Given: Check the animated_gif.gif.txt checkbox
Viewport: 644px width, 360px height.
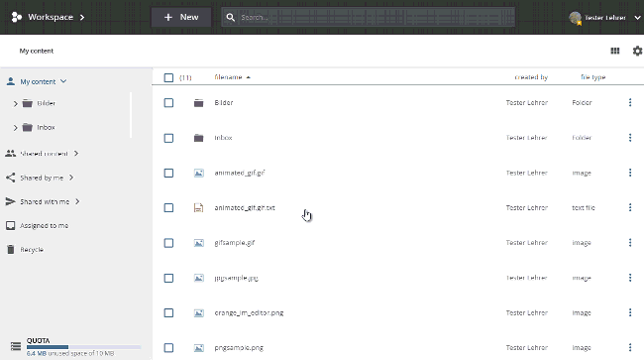Looking at the screenshot, I should click(x=168, y=208).
